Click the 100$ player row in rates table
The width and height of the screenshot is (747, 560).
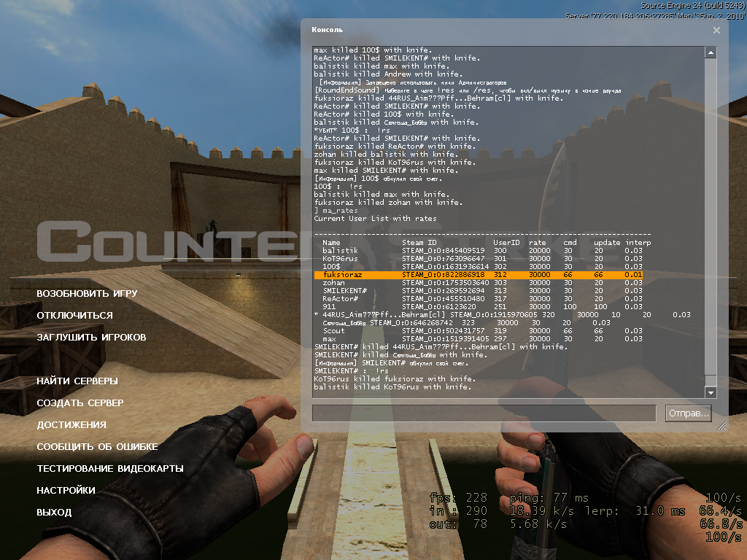pyautogui.click(x=482, y=267)
